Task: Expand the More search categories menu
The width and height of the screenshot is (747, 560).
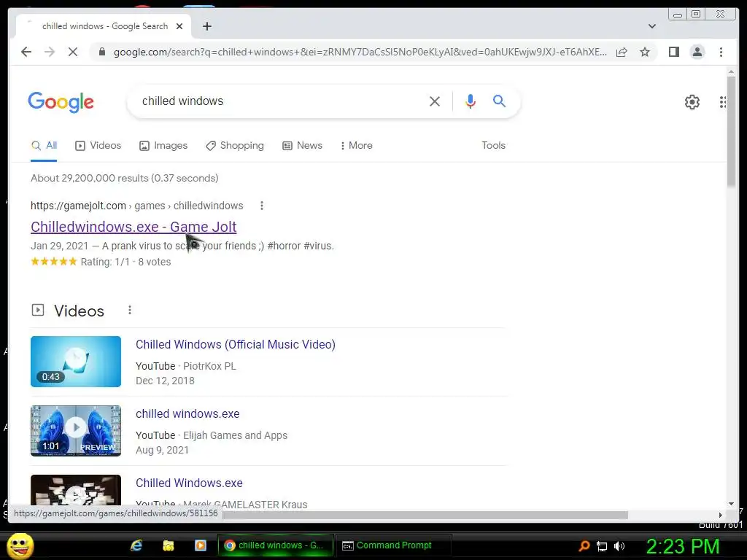Action: (356, 146)
